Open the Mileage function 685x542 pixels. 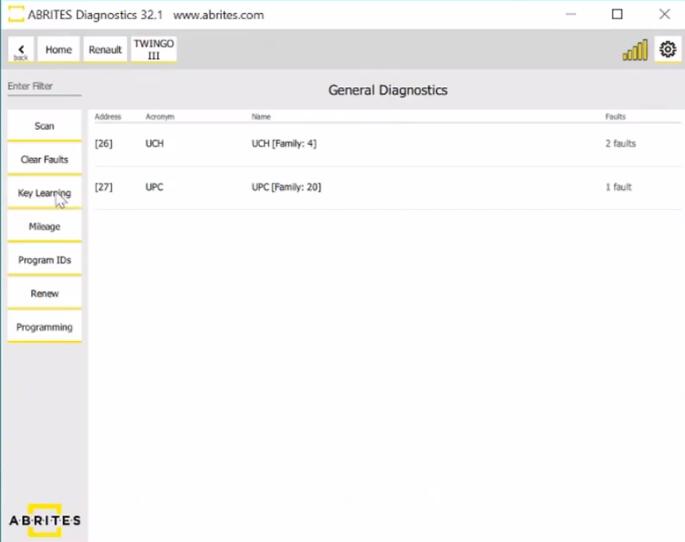tap(45, 227)
